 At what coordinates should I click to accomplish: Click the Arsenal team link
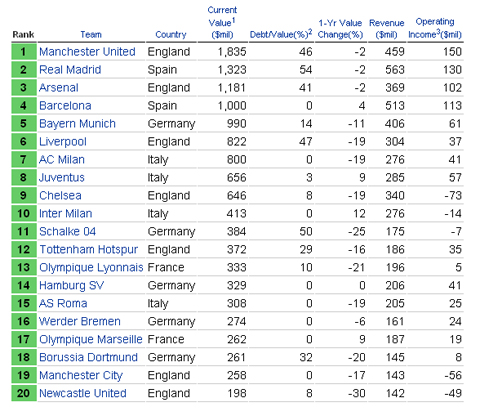[x=59, y=88]
